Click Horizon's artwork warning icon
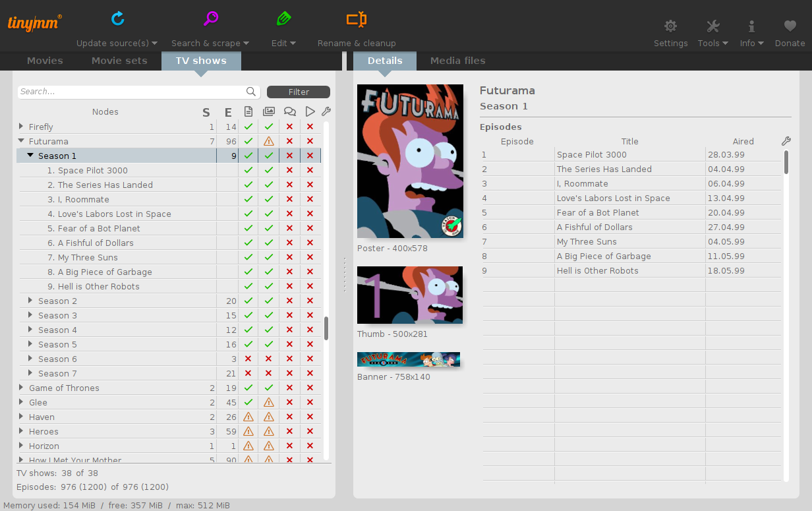Viewport: 812px width, 511px height. coord(269,446)
